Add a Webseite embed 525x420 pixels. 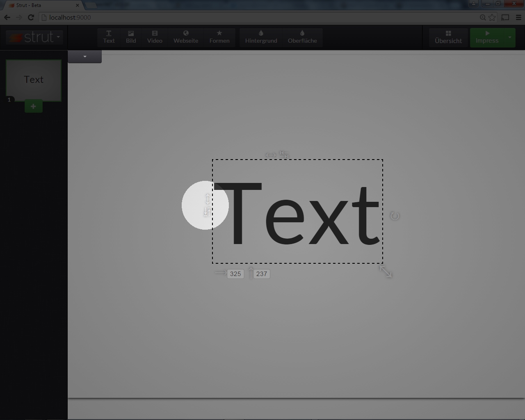coord(186,37)
